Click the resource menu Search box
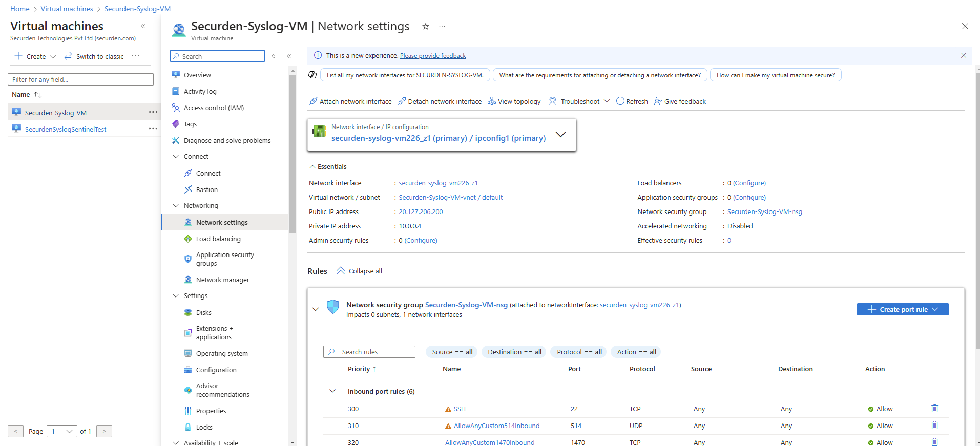This screenshot has width=980, height=446. (218, 56)
